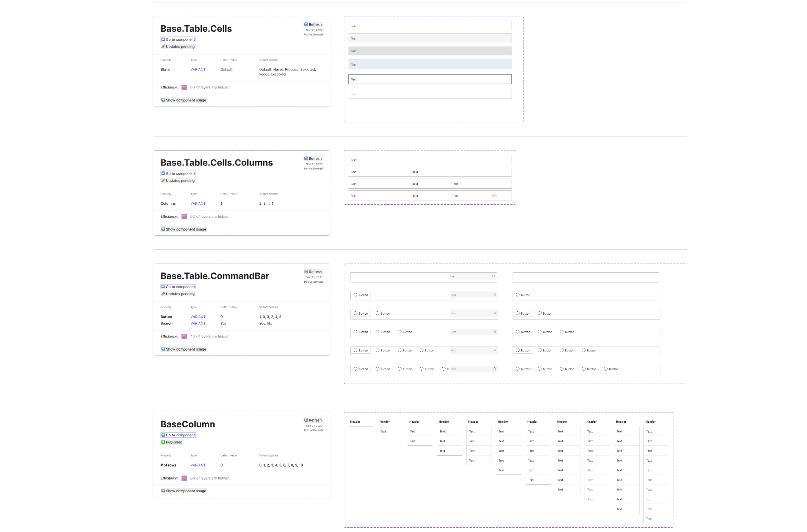Open Go to component for Base.Table.Cells.Columns
The height and width of the screenshot is (532, 807).
pos(178,173)
